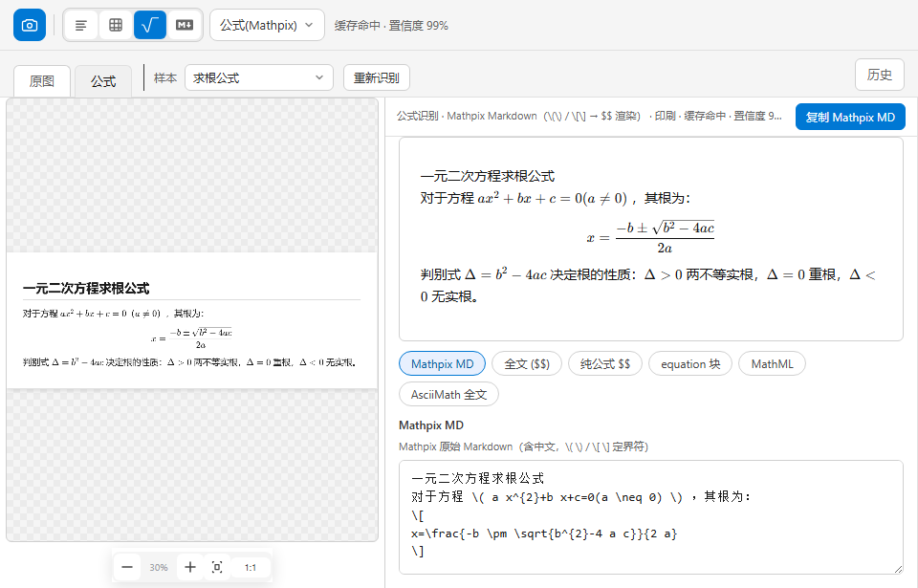The image size is (918, 588).
Task: Click the Mathpix MD section heading
Action: (431, 425)
